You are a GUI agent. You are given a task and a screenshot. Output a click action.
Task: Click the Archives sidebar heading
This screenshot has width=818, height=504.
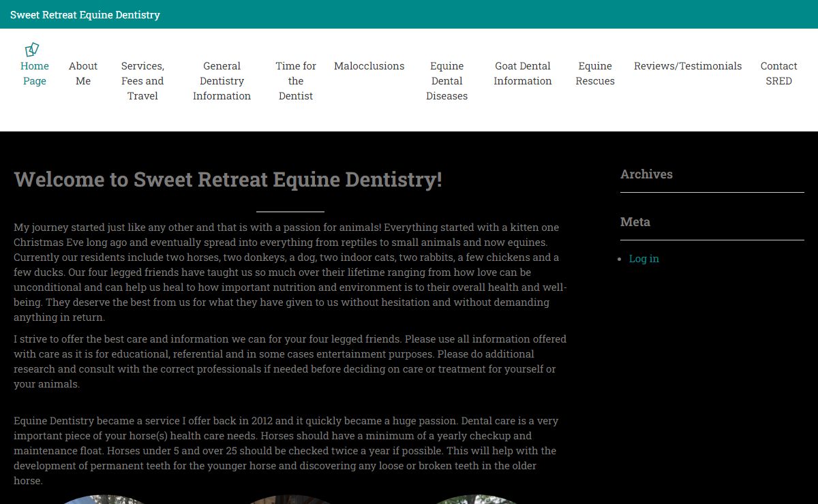646,174
